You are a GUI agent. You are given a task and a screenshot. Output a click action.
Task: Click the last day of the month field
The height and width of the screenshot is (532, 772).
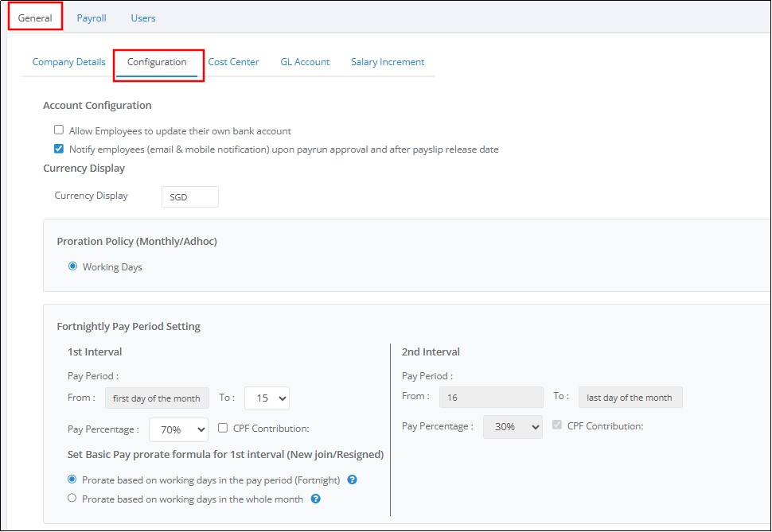630,397
